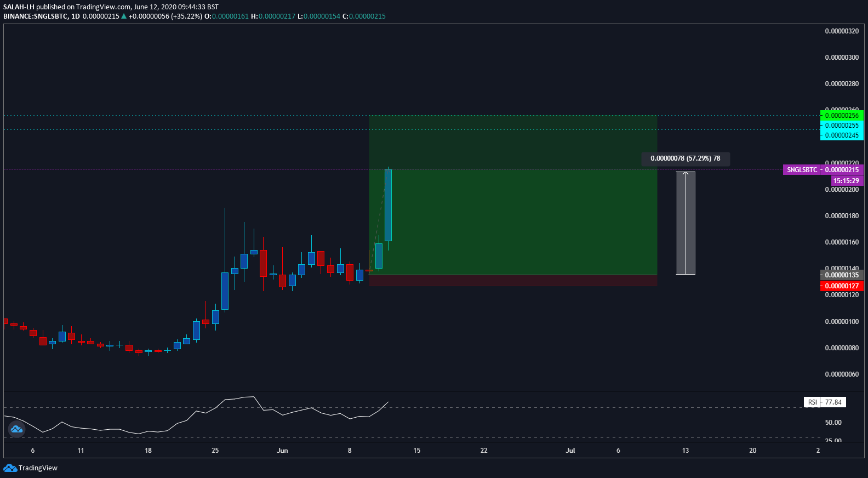The image size is (868, 478).
Task: Click the TradingView wordmark text in the footer
Action: click(38, 468)
